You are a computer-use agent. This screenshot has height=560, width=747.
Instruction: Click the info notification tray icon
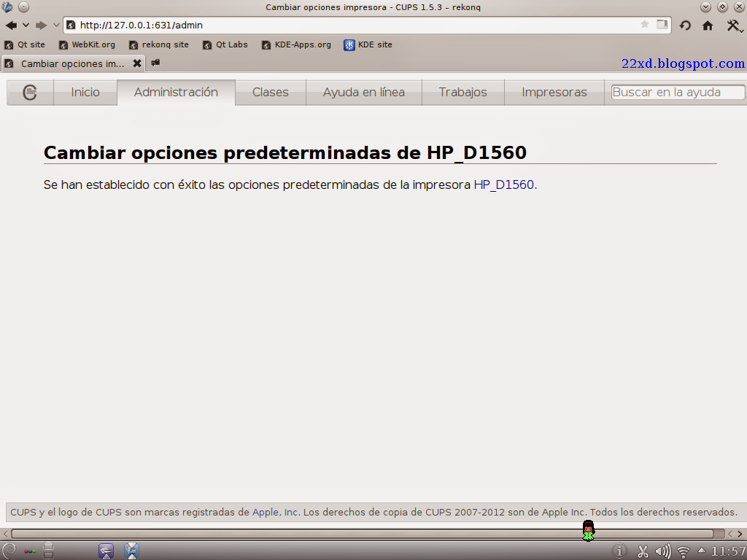click(619, 551)
